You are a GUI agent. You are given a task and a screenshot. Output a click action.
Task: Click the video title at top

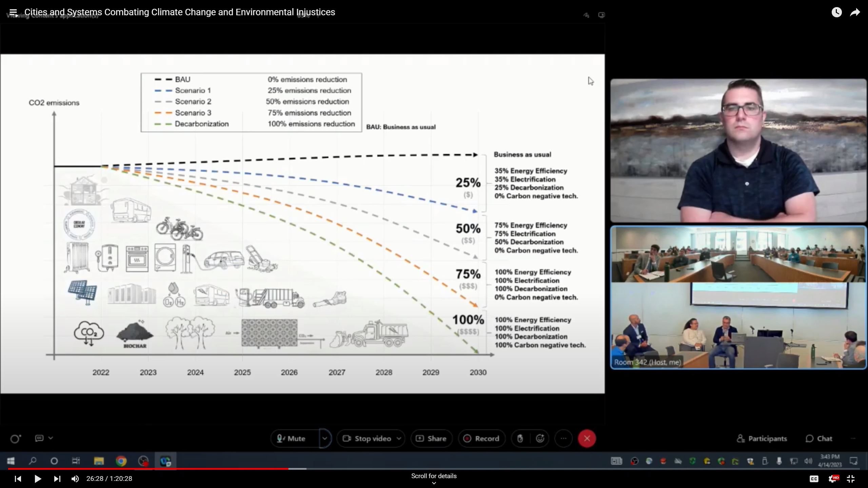[x=180, y=12]
